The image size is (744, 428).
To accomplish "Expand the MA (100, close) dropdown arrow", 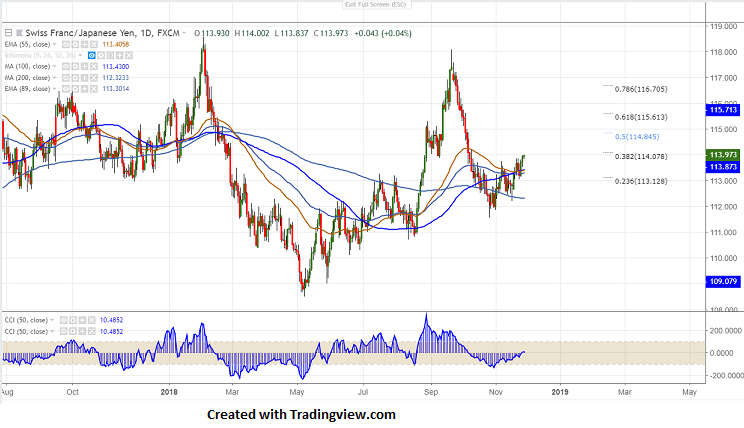I will pyautogui.click(x=55, y=66).
